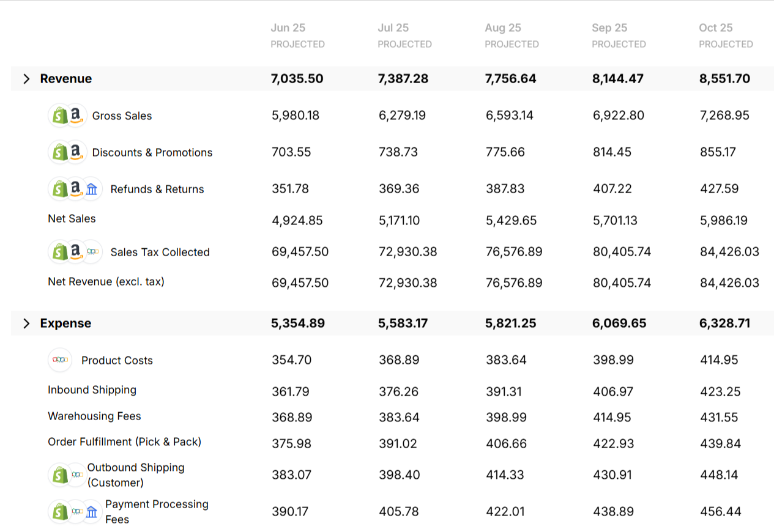Click the bank icon beside Payment Processing Fees
774x532 pixels.
point(92,512)
